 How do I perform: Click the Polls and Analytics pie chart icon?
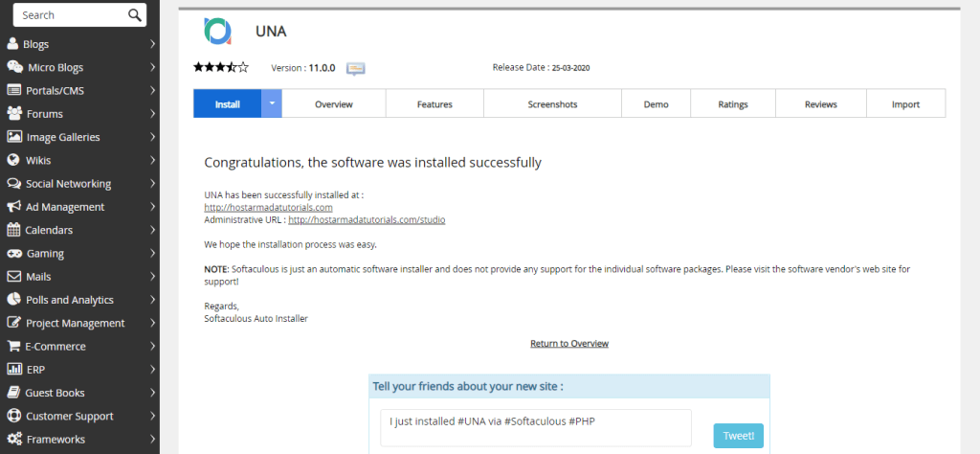pyautogui.click(x=13, y=299)
